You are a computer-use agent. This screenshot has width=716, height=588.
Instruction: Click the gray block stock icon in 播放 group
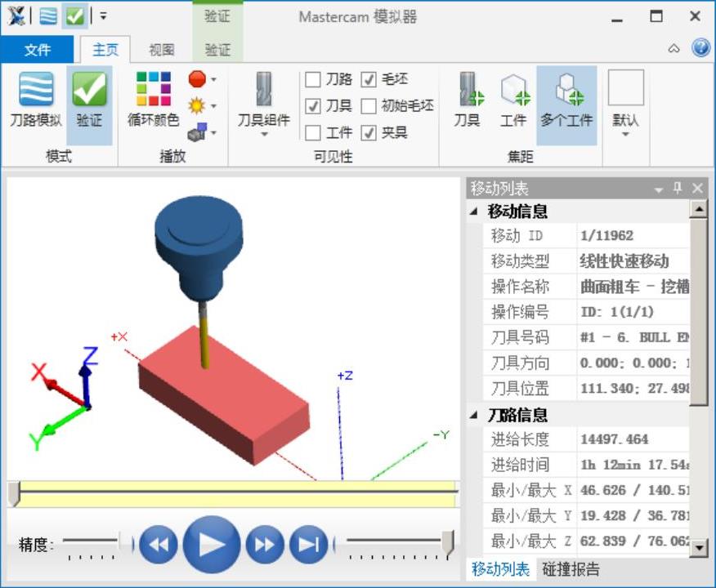click(197, 132)
